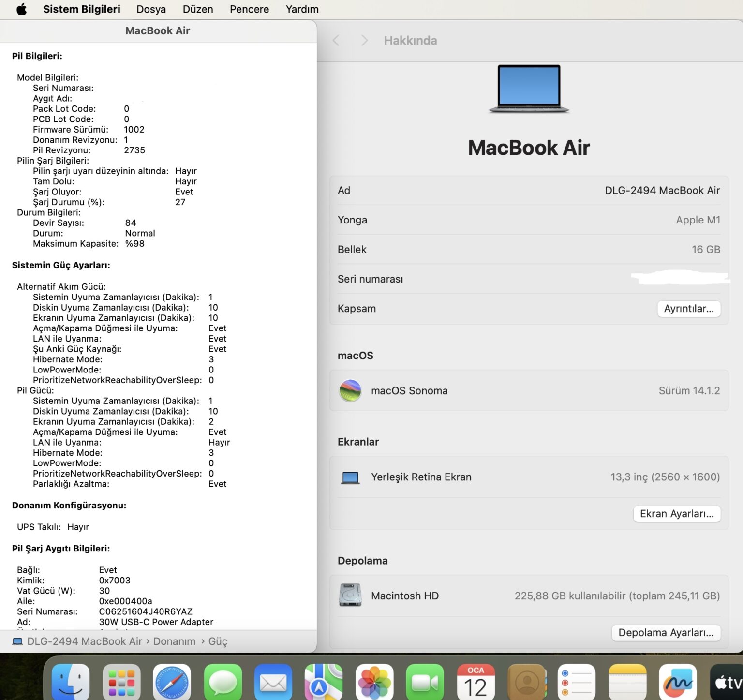Click the Firmware Sürümü 1002 value
Screen dimensions: 743x700
point(134,130)
